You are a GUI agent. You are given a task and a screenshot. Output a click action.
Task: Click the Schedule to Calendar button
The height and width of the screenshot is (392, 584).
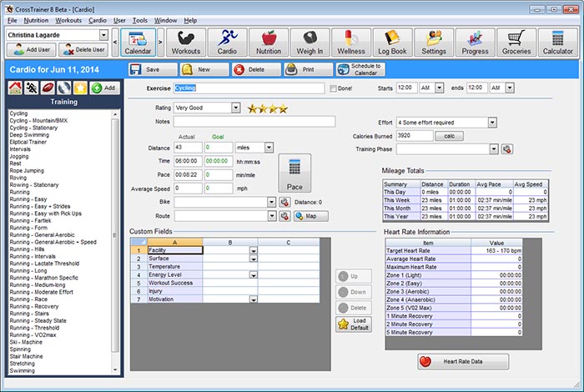point(360,69)
